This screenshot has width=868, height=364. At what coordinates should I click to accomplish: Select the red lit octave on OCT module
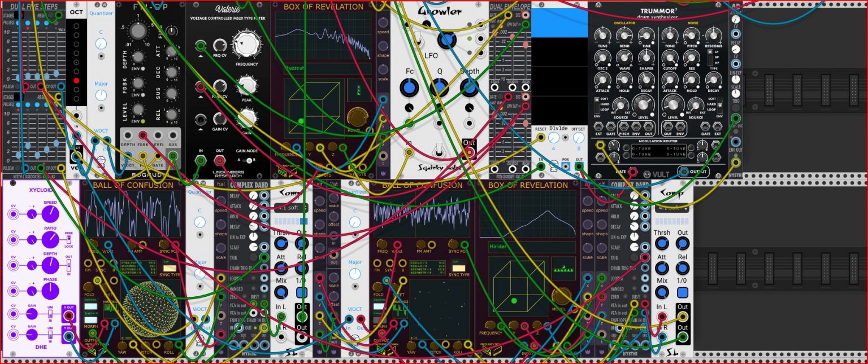pyautogui.click(x=76, y=81)
